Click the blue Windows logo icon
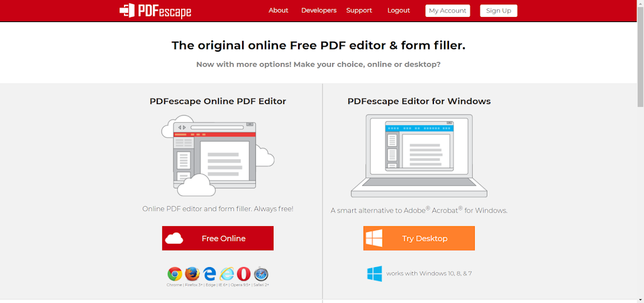 coord(375,273)
